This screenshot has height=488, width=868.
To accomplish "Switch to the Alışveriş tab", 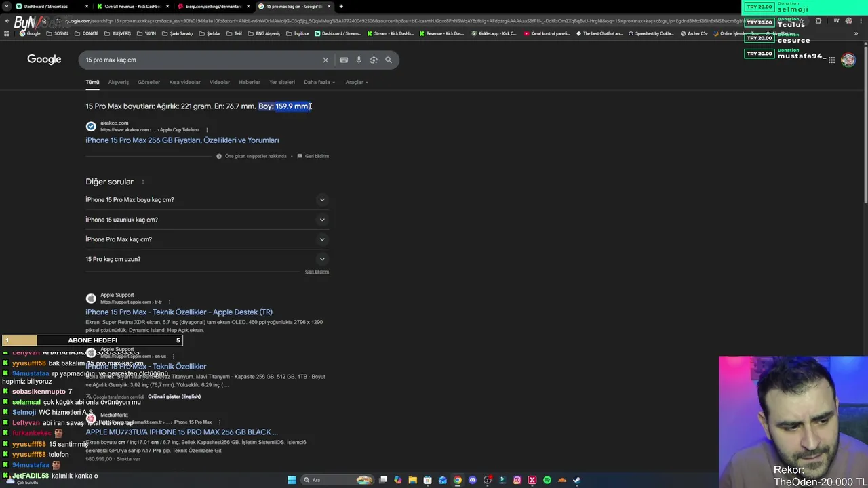I will [119, 82].
